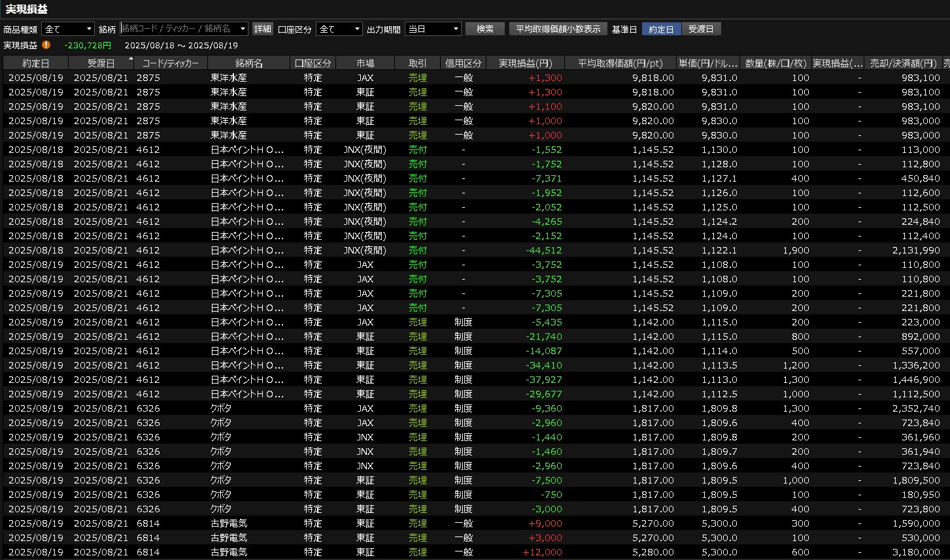This screenshot has width=950, height=560.
Task: Select the 日本ペイント row with -44,512 loss
Action: tap(458, 250)
